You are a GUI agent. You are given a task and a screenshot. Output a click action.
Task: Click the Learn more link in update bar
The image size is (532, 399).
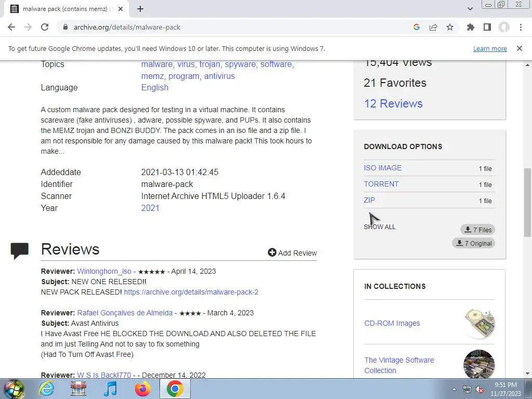[x=490, y=48]
